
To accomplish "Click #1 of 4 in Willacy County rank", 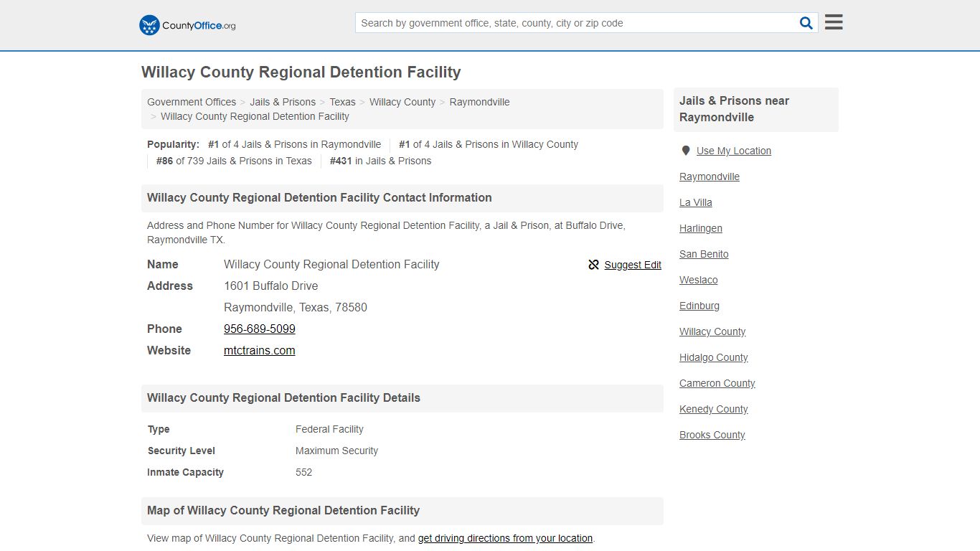I will pos(489,144).
